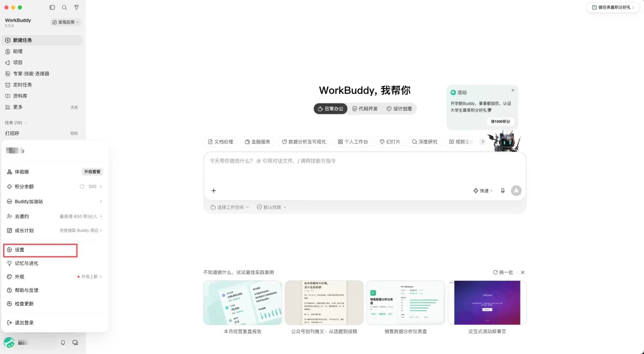Click 换一批 to refresh cases

click(x=503, y=272)
